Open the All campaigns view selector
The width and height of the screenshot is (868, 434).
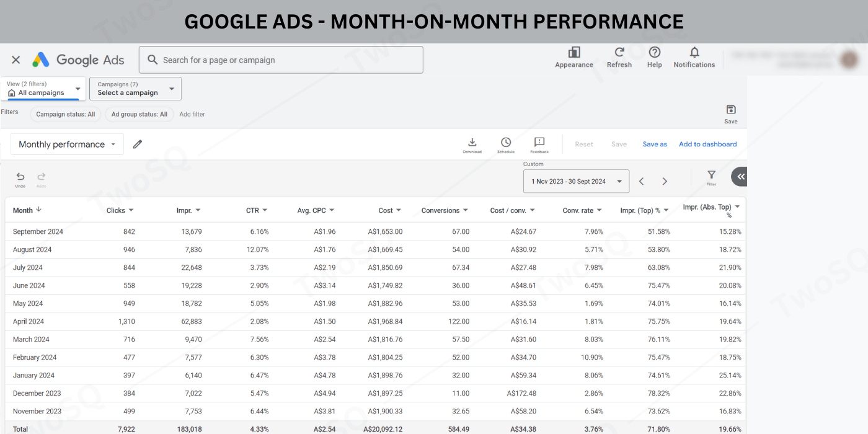pyautogui.click(x=43, y=89)
